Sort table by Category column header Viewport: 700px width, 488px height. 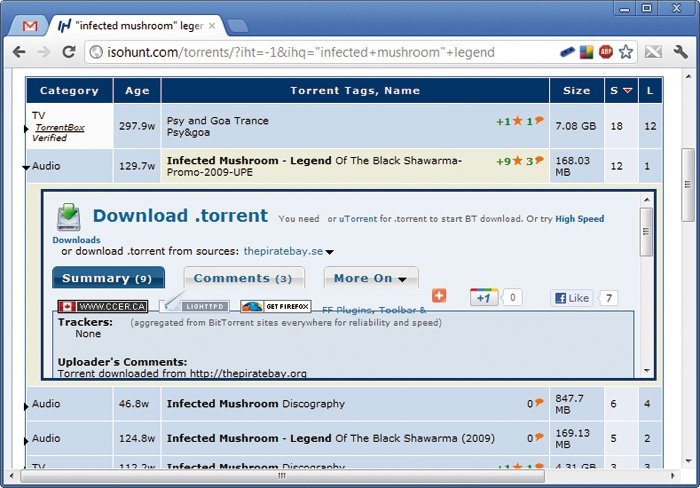pos(69,91)
